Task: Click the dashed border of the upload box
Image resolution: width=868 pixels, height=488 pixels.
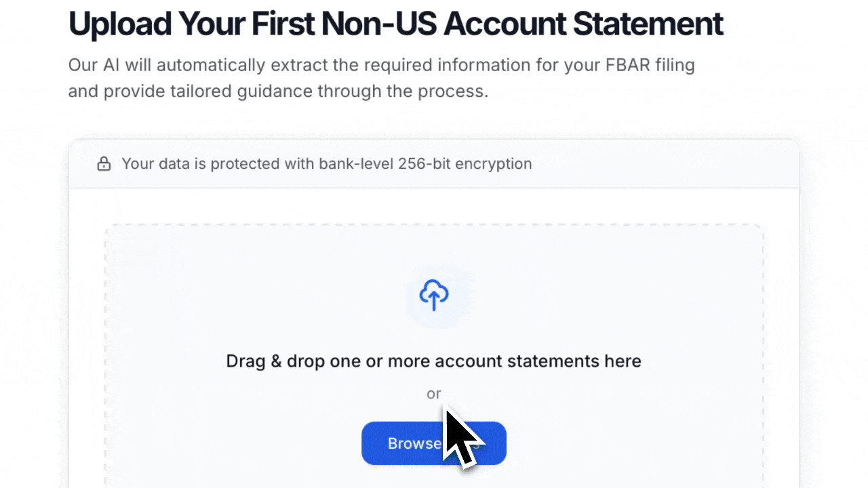Action: [434, 224]
